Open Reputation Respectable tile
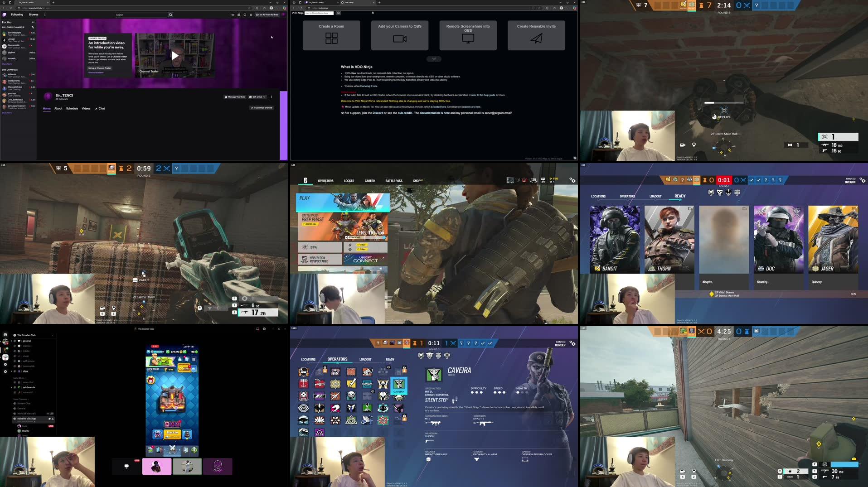 point(320,259)
